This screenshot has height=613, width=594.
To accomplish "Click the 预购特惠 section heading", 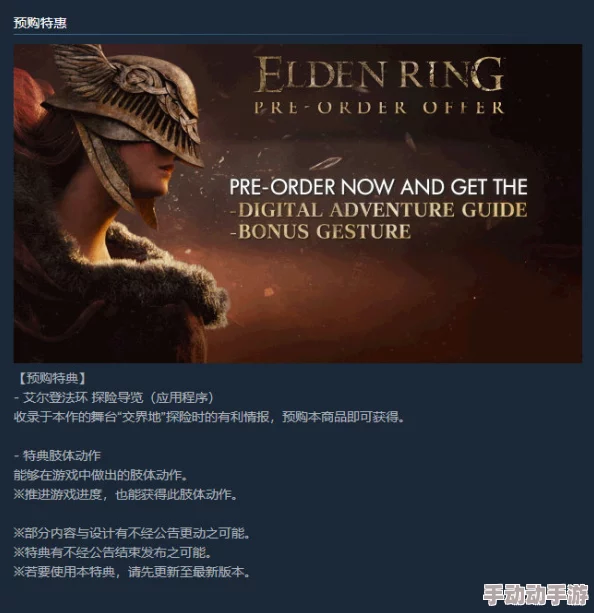I will pos(40,23).
